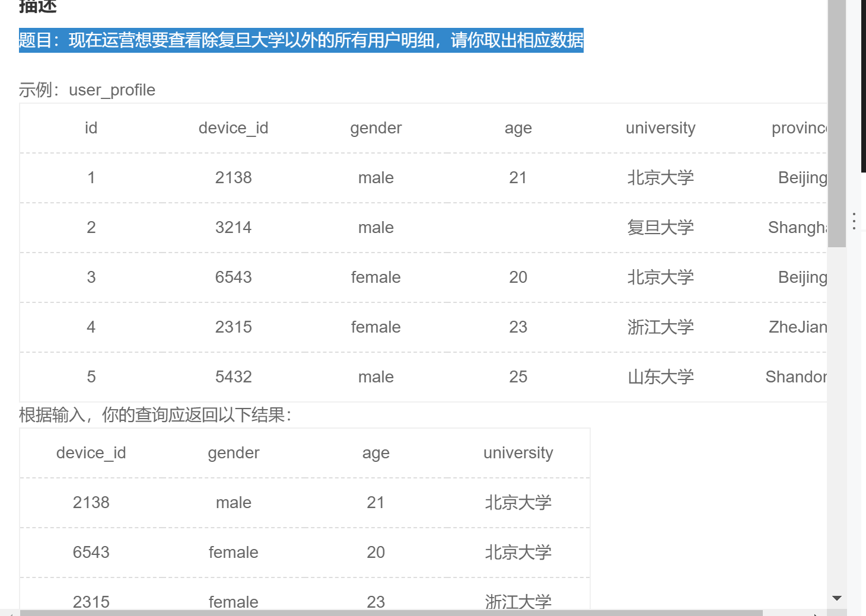The image size is (866, 616).
Task: Click 'university' header in user_profile table
Action: pos(660,128)
